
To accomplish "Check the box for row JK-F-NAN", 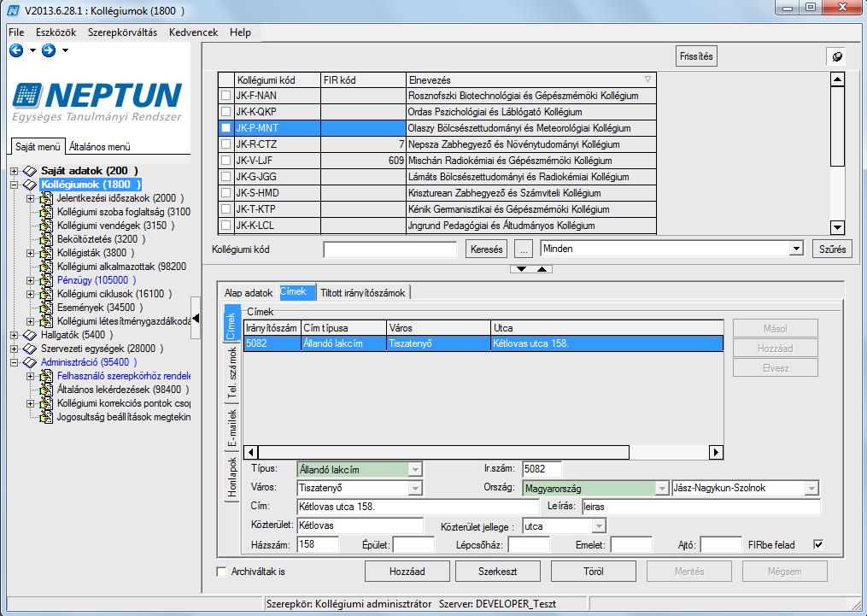I will point(226,96).
